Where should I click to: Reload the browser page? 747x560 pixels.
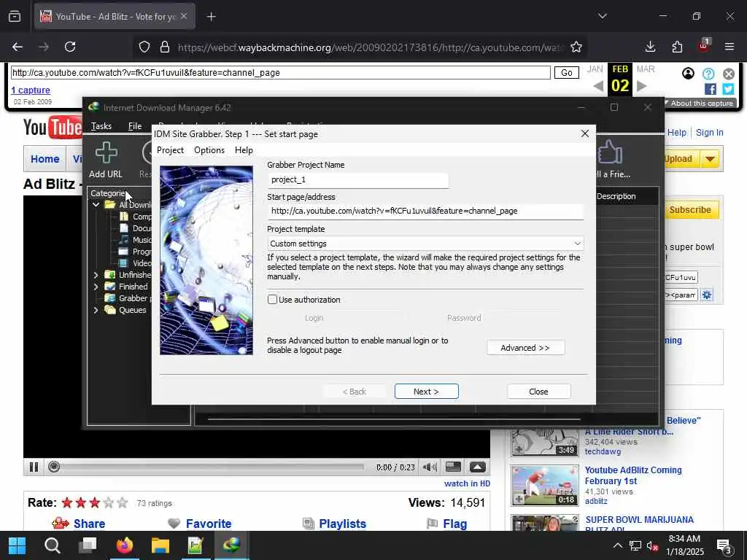coord(70,47)
